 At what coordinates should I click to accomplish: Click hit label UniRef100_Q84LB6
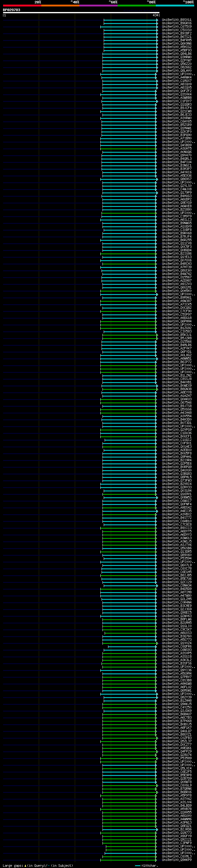tap(176, 54)
